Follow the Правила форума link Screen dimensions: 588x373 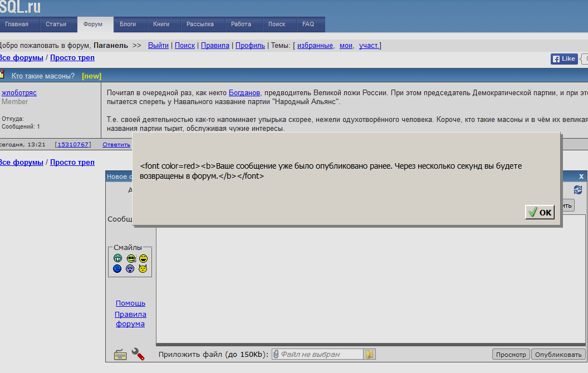point(130,319)
